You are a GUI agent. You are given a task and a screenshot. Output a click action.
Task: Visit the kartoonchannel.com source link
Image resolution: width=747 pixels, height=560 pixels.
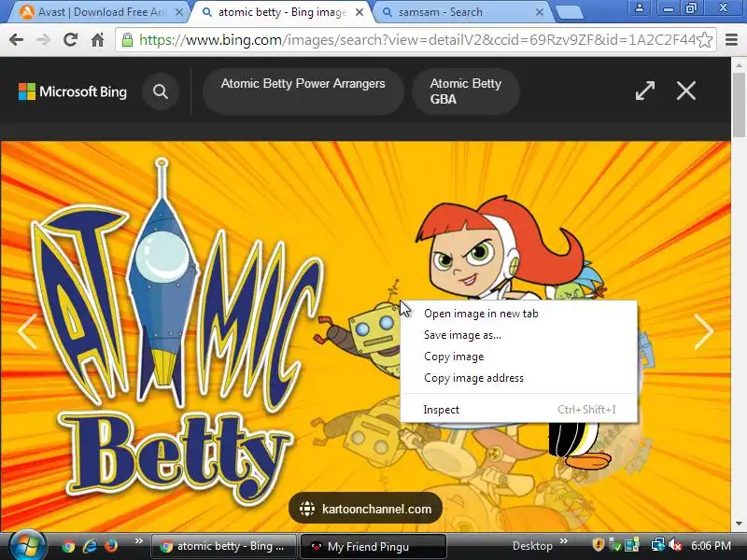365,509
